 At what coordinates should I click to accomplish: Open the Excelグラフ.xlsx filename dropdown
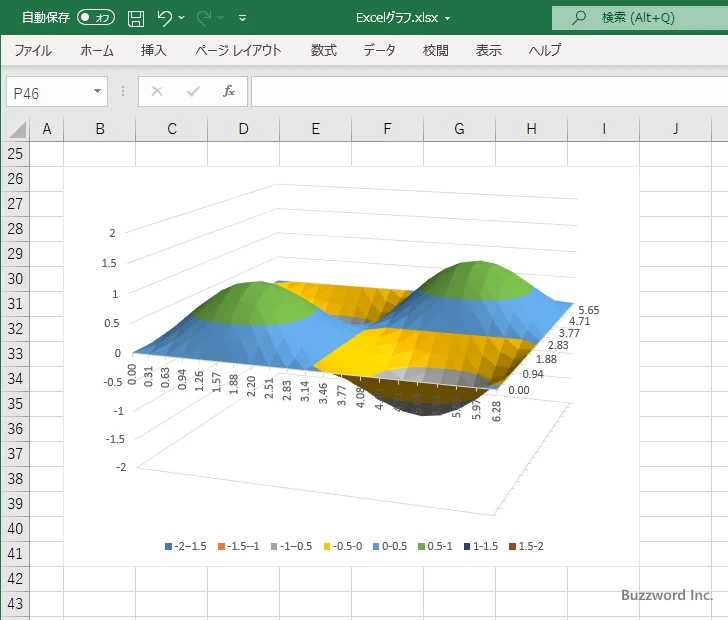(x=448, y=19)
